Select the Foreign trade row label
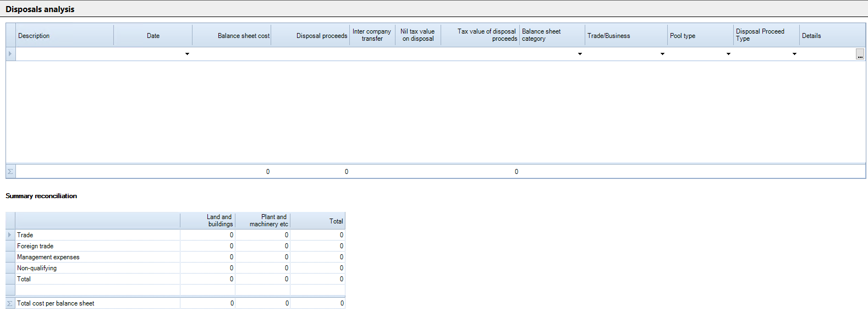This screenshot has height=311, width=868. pos(35,246)
